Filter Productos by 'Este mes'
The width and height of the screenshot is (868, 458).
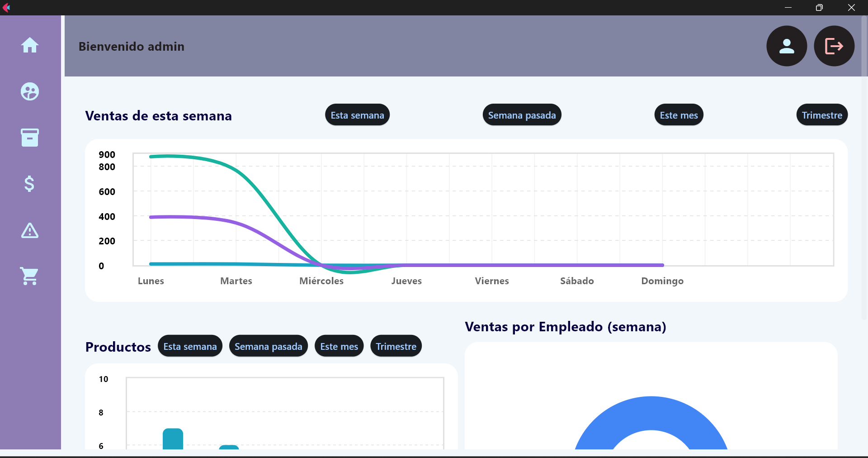(339, 346)
